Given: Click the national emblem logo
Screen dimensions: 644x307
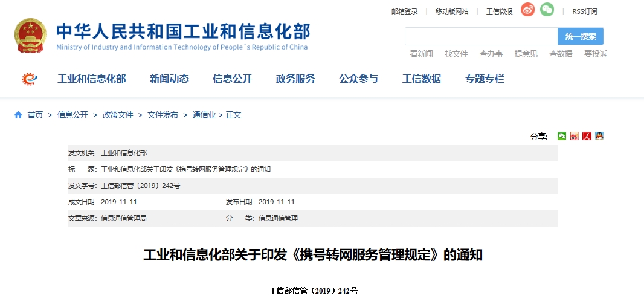Looking at the screenshot, I should [x=30, y=35].
